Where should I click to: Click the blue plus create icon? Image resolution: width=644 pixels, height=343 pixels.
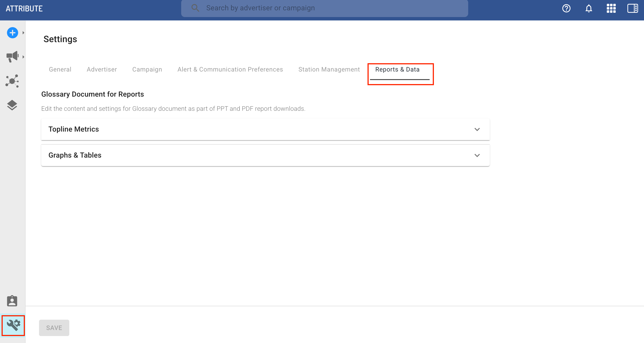click(12, 33)
